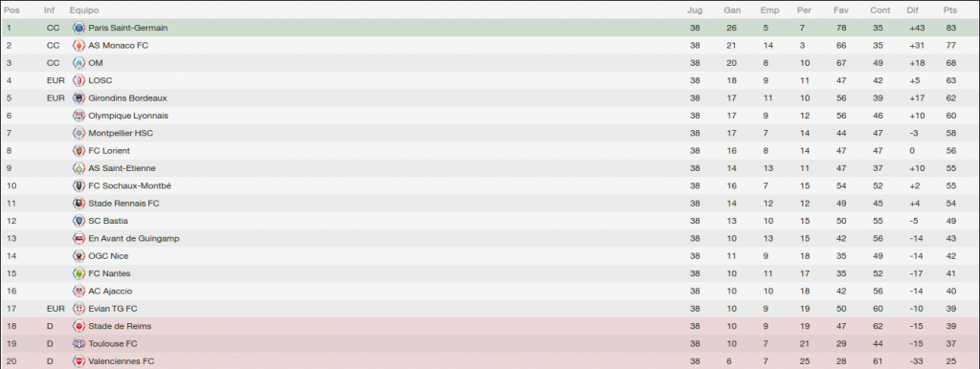Click the LOSC club badge

tap(78, 80)
